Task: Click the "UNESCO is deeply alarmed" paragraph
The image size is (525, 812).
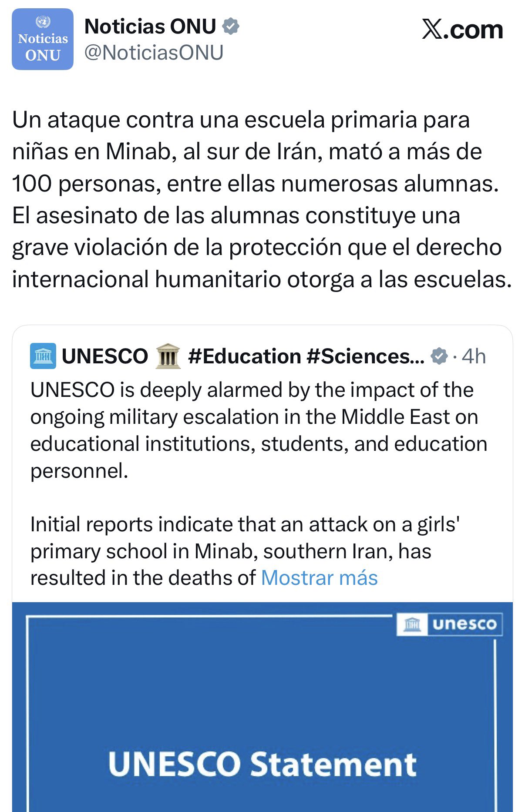Action: 259,430
